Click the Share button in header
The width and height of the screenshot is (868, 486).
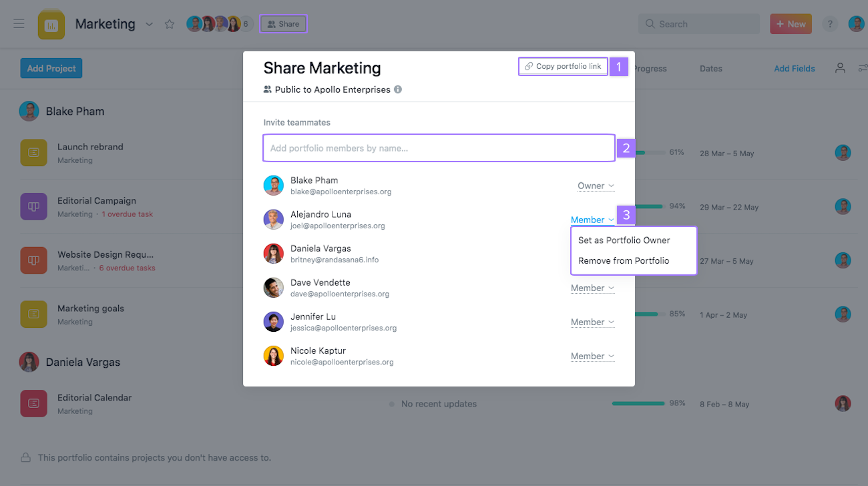point(283,24)
